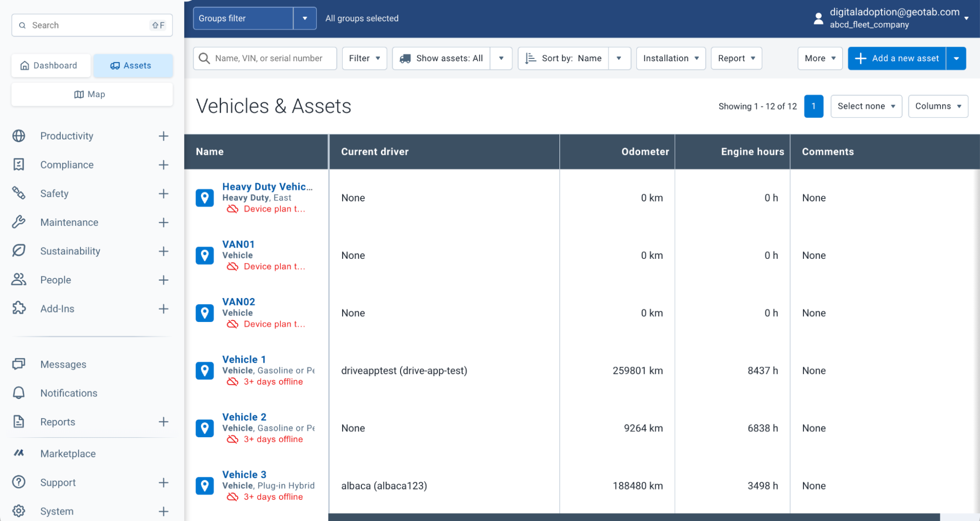Click the Notifications bell icon
The image size is (980, 521).
[19, 393]
